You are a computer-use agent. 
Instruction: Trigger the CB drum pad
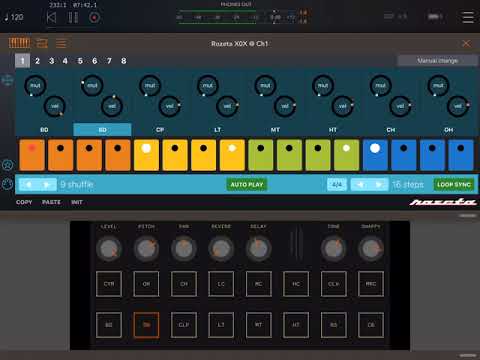pyautogui.click(x=371, y=325)
